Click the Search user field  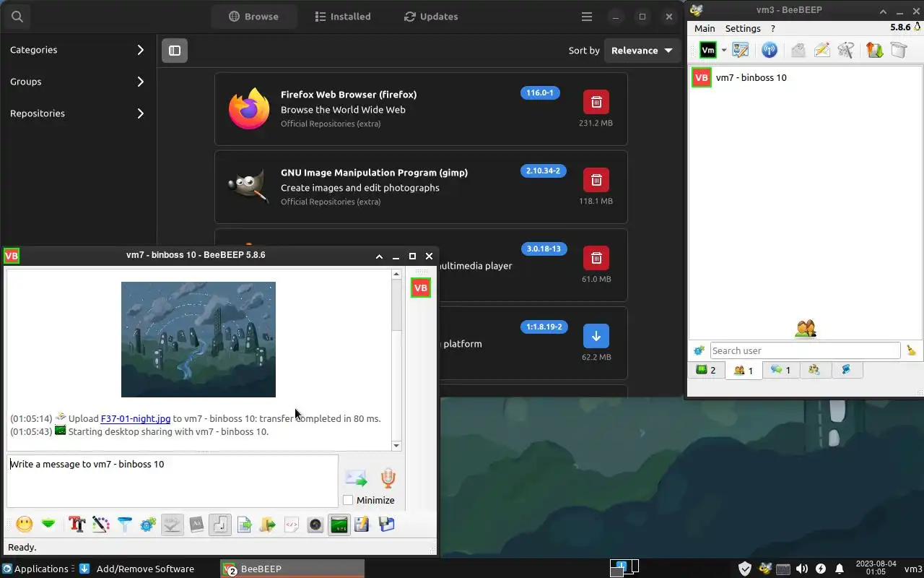[805, 350]
